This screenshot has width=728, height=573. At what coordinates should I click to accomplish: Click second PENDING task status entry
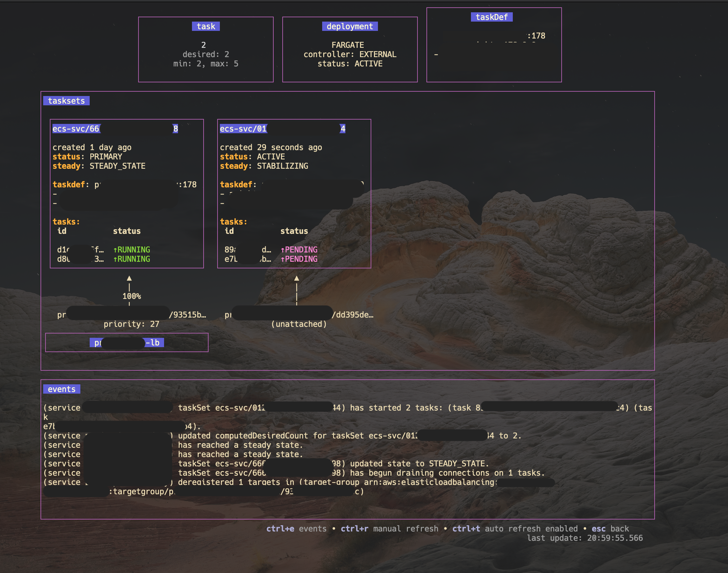[x=299, y=259]
